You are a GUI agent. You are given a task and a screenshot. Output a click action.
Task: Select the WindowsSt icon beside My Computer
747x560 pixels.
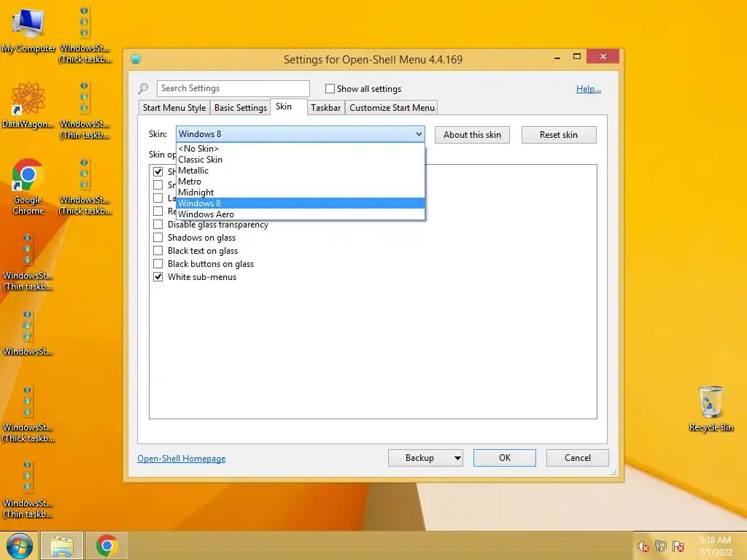tap(85, 35)
